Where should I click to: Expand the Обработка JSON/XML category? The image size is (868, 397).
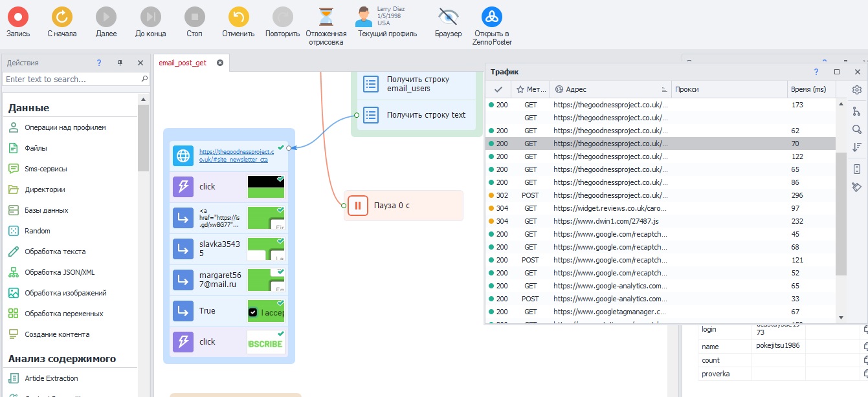(60, 272)
